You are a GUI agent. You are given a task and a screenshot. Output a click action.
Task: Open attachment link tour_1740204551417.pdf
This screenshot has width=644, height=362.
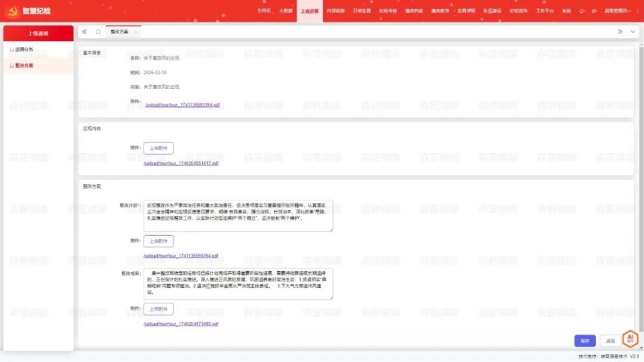pos(181,163)
